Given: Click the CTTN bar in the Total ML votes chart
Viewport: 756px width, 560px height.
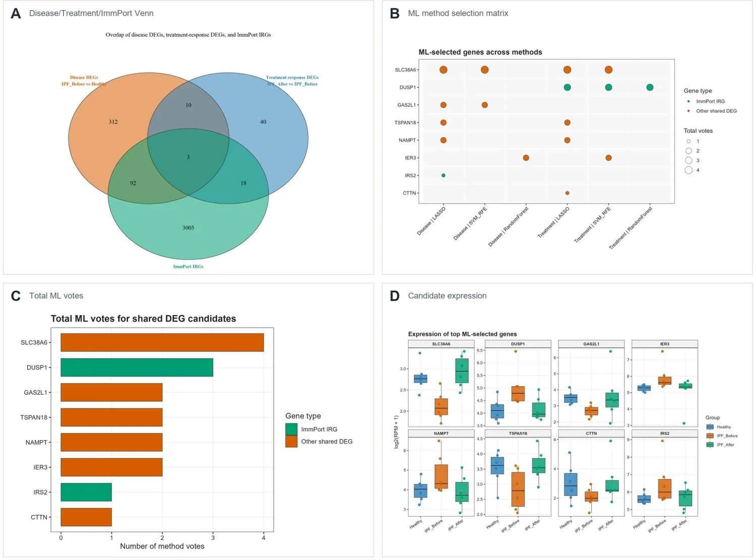Looking at the screenshot, I should (x=86, y=517).
